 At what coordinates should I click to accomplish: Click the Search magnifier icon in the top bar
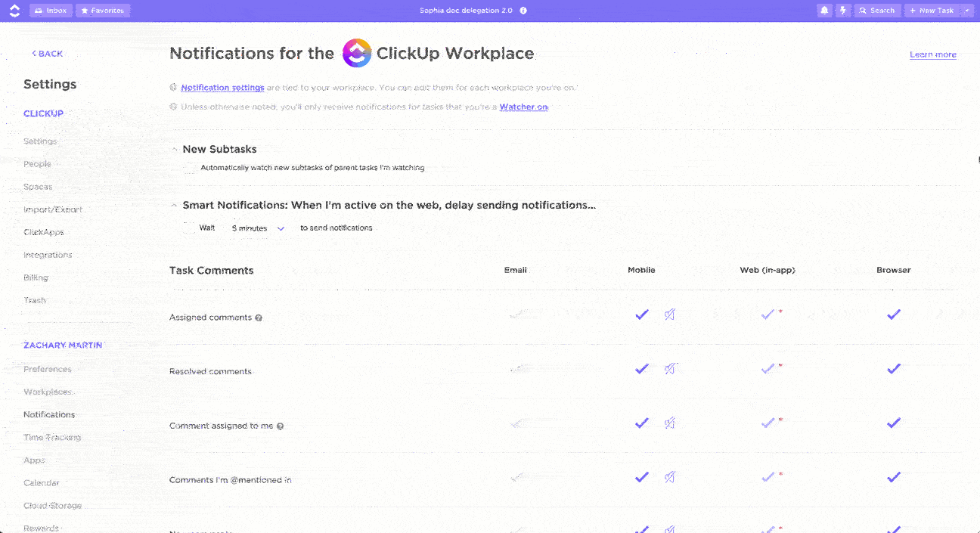point(862,10)
